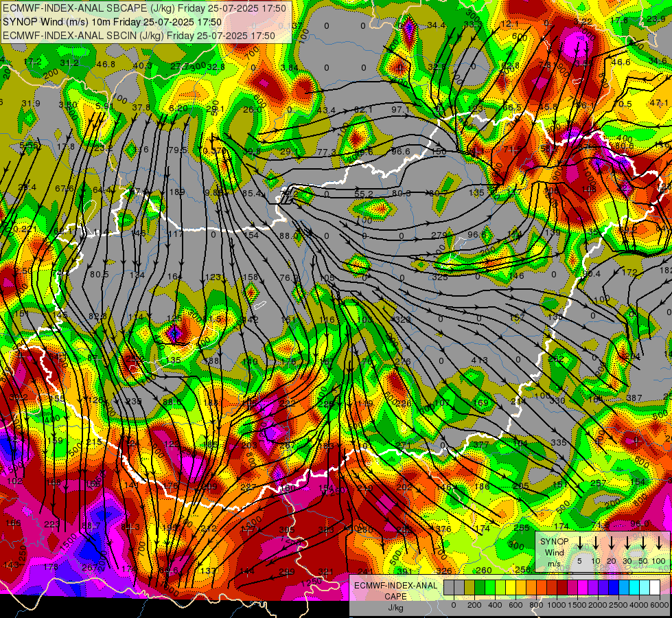The width and height of the screenshot is (672, 618).
Task: Select the pure blue swatch left of 2500
Action: 613,587
